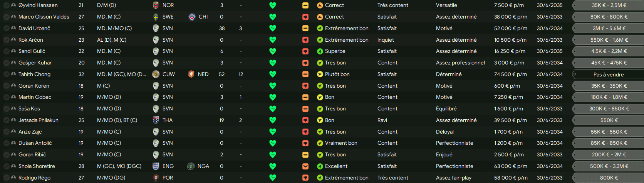Click the red match-sharpness icon for Sandi Gulič
The height and width of the screenshot is (183, 644).
click(x=305, y=51)
